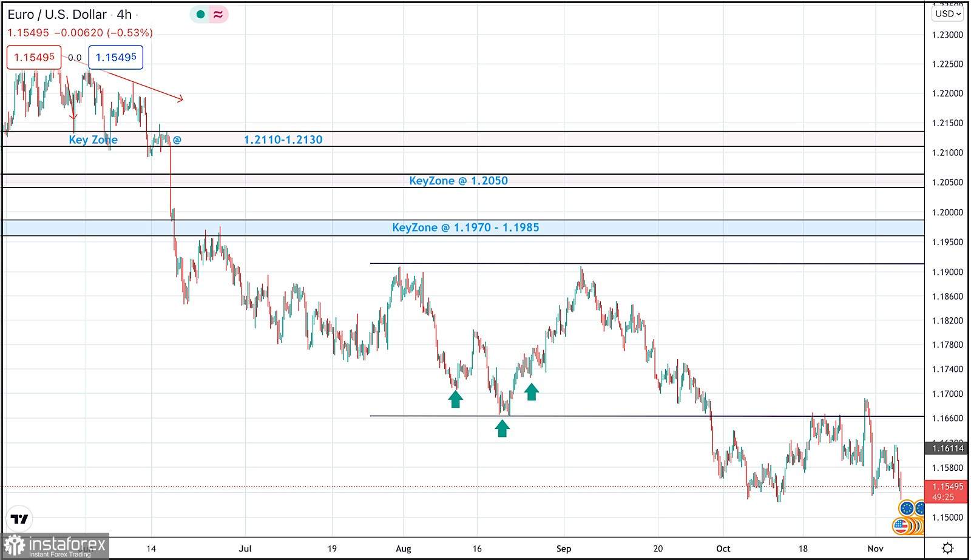This screenshot has width=971, height=560.
Task: Click the 4h interval label
Action: pos(124,14)
